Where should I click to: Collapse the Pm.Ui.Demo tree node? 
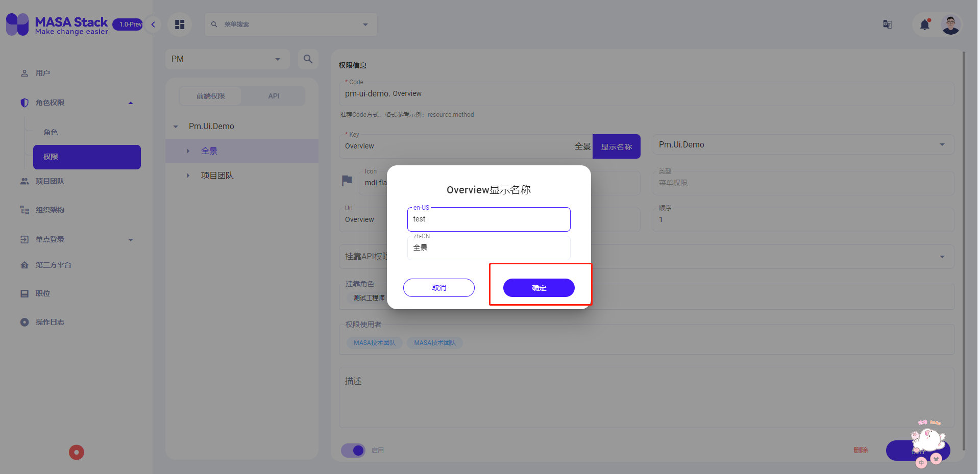(x=176, y=127)
